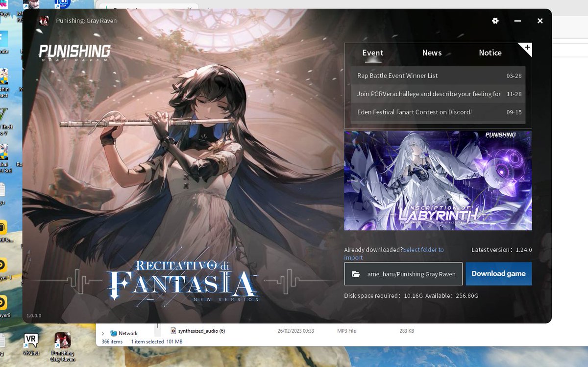Image resolution: width=588 pixels, height=367 pixels.
Task: Click the MP3 File type cell
Action: [346, 331]
